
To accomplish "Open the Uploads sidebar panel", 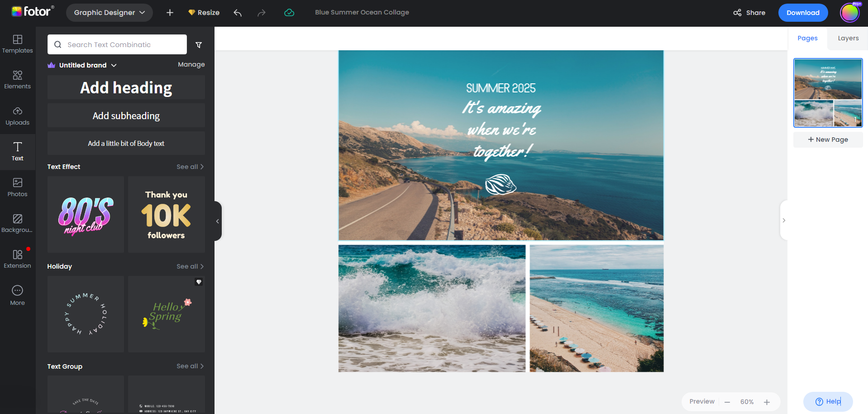I will pos(18,116).
